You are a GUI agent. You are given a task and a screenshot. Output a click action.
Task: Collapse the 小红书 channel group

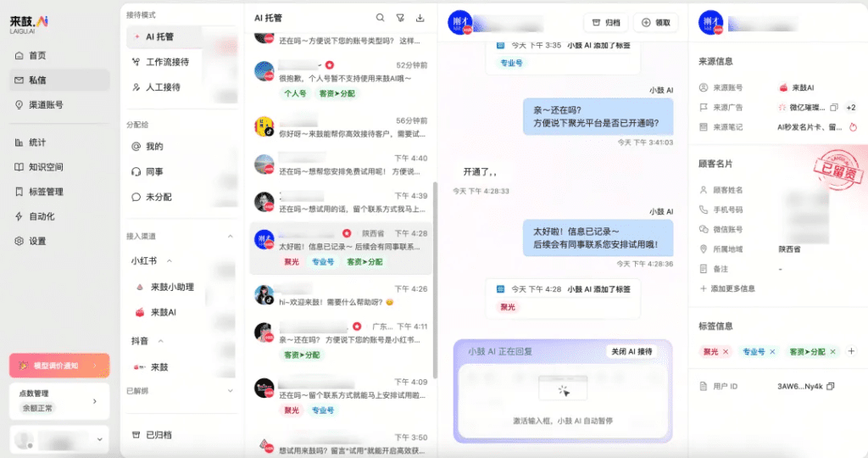(170, 261)
